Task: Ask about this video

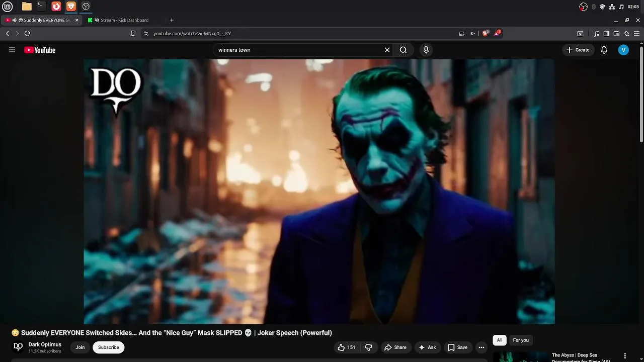Action: click(x=427, y=347)
